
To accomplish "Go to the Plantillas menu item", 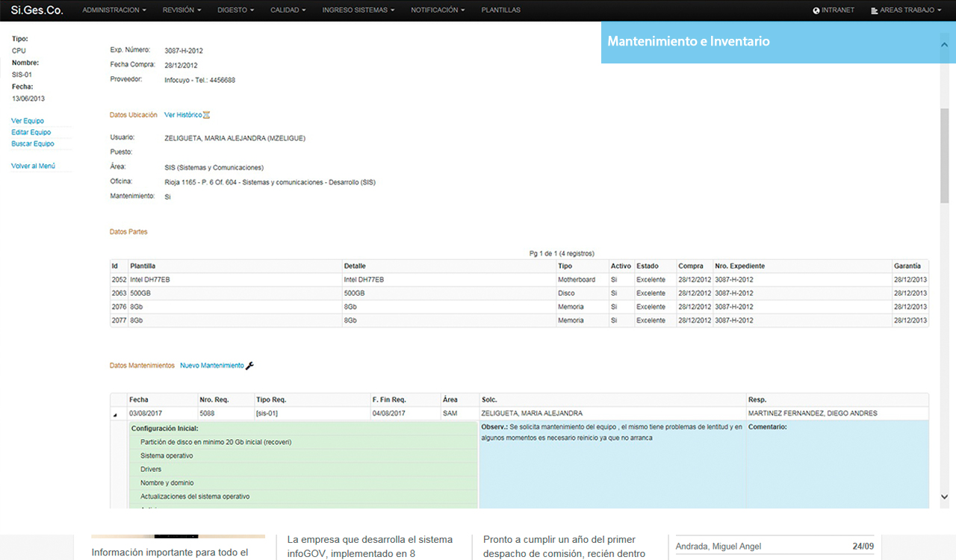I will click(501, 10).
